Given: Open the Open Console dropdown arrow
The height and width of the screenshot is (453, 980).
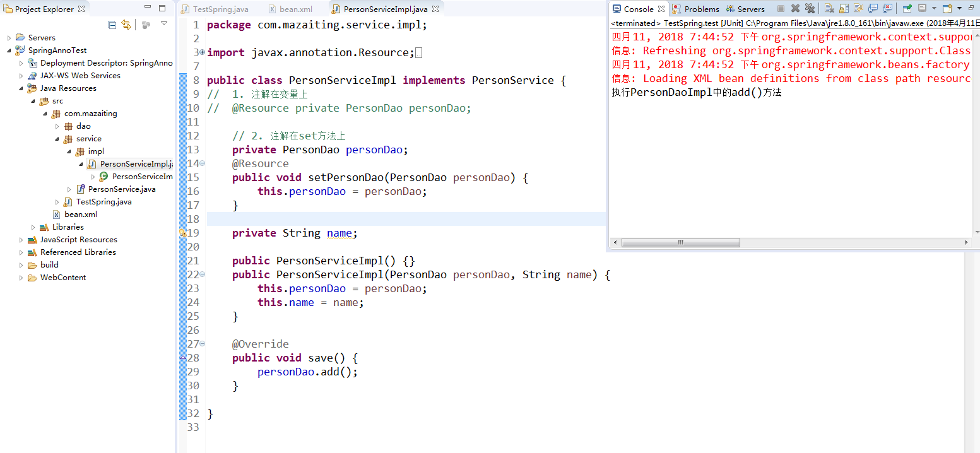Looking at the screenshot, I should 959,9.
